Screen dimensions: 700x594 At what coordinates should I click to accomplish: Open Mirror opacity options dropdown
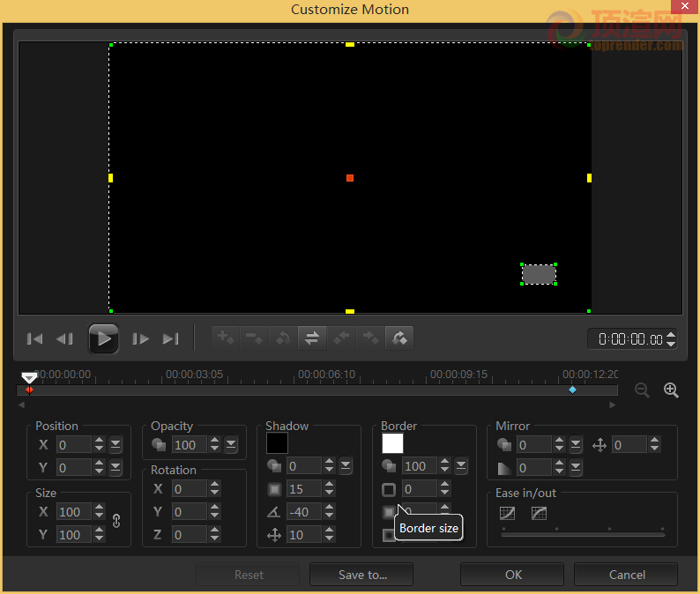pos(576,444)
